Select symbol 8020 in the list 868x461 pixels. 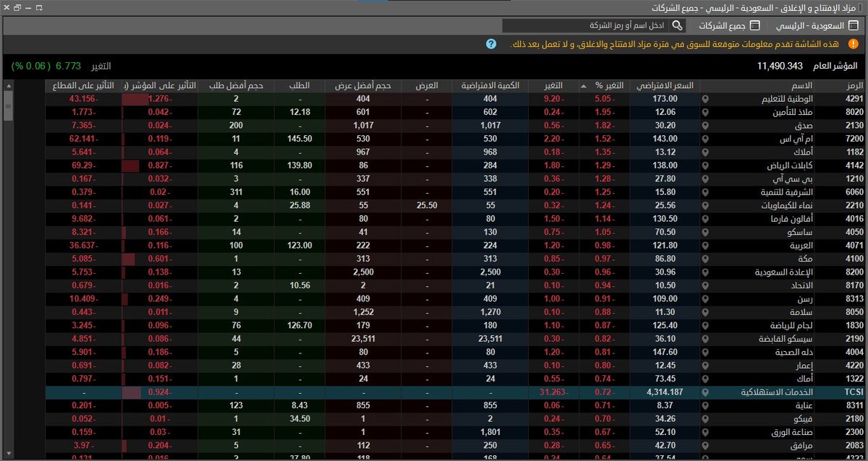tap(855, 112)
